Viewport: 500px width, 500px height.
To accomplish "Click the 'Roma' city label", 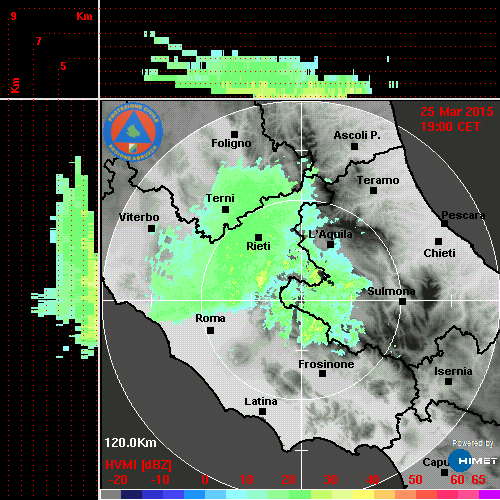I will [x=210, y=318].
